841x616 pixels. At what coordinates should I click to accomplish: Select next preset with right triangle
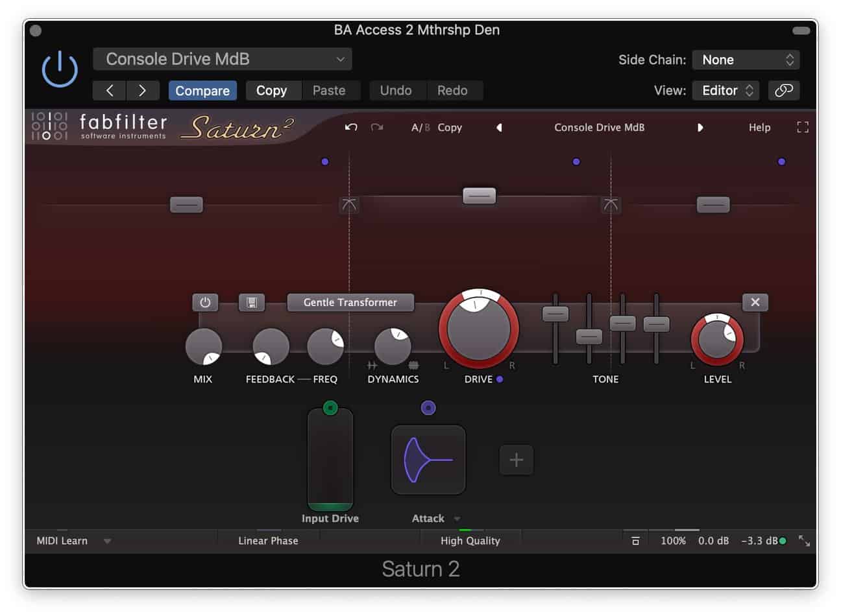click(x=700, y=128)
